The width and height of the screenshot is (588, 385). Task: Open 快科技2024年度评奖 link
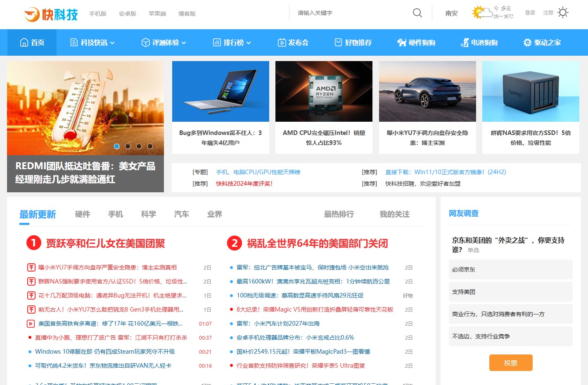pyautogui.click(x=244, y=184)
